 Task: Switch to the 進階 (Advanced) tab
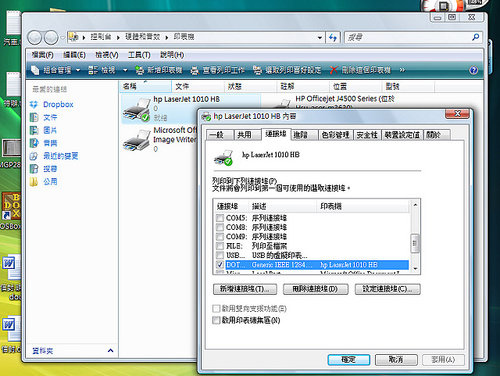(304, 135)
